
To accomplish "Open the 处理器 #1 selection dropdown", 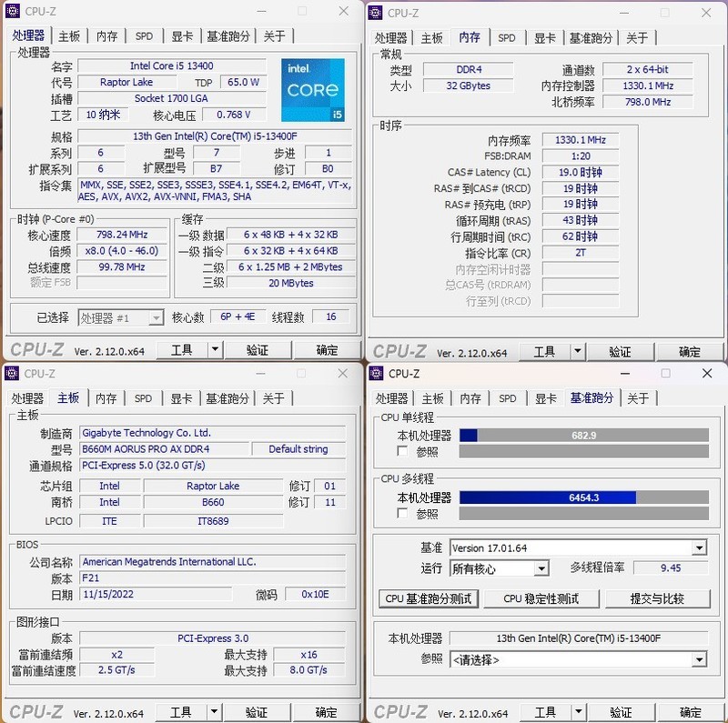I will click(x=121, y=317).
